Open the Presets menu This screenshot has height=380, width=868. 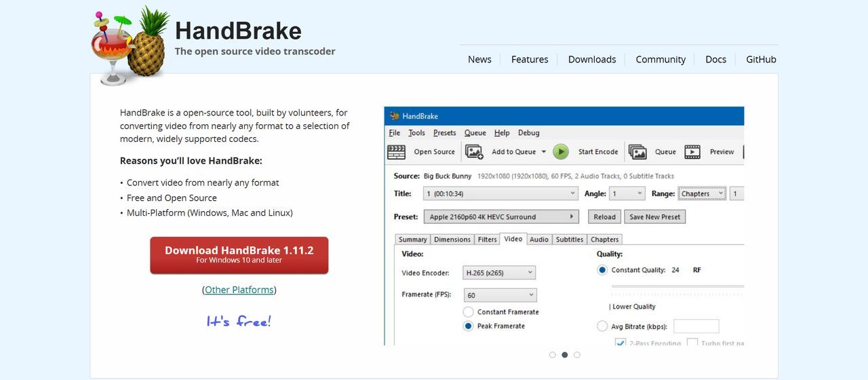(x=445, y=133)
